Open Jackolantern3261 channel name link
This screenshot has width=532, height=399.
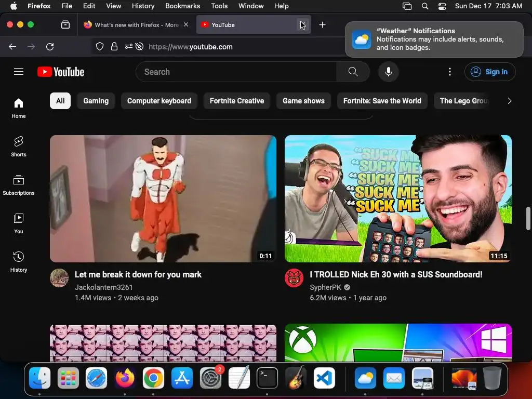(x=103, y=287)
